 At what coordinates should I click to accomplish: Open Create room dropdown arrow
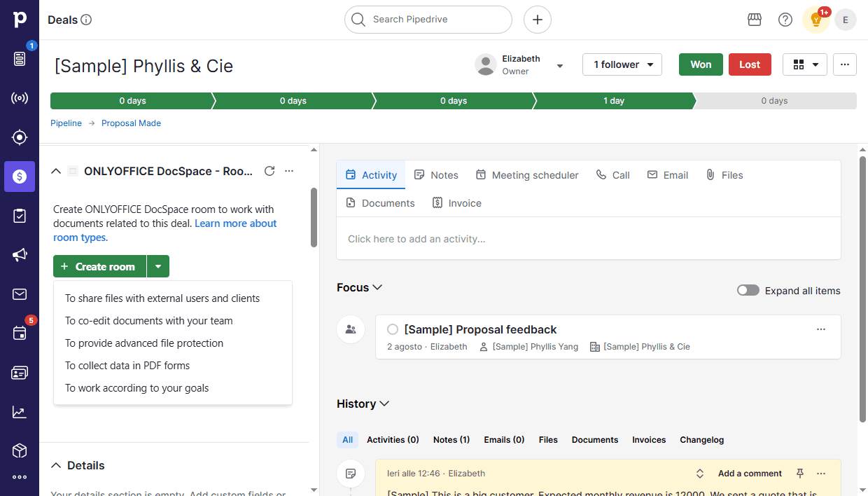(x=158, y=266)
